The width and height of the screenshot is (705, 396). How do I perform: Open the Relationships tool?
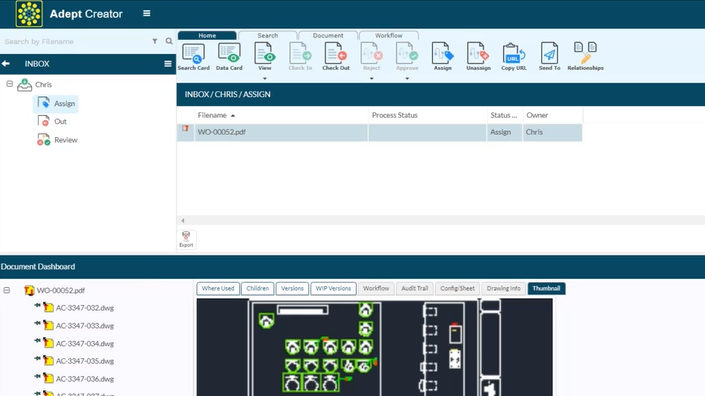click(585, 57)
